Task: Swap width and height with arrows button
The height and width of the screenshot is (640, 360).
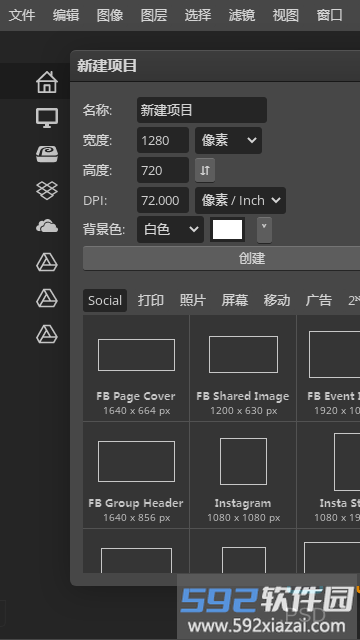Action: point(205,170)
